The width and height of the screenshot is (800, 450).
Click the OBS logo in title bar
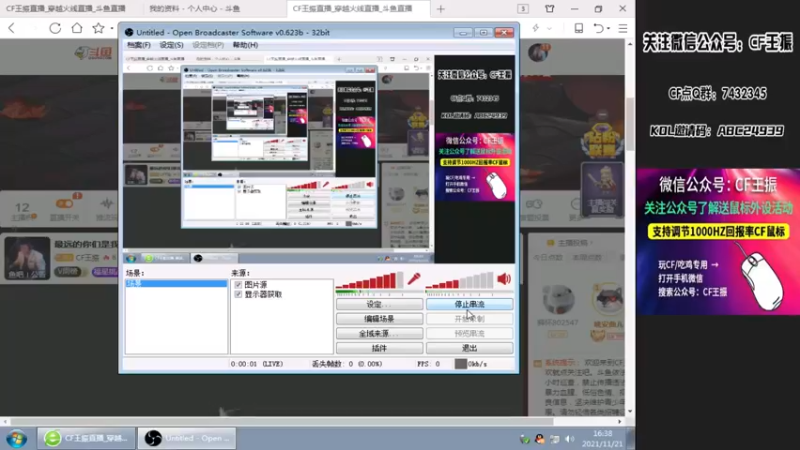click(x=129, y=33)
